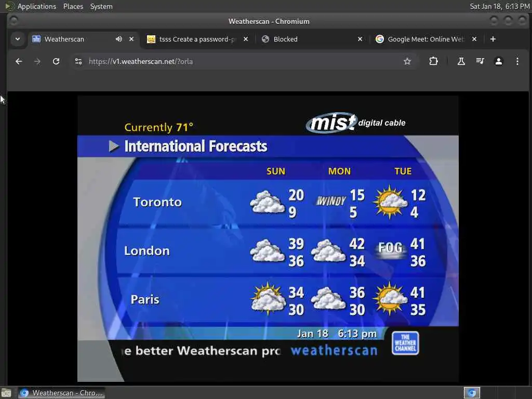Click the Jan 18 6:13 pm timestamp
The width and height of the screenshot is (532, 399).
point(337,334)
